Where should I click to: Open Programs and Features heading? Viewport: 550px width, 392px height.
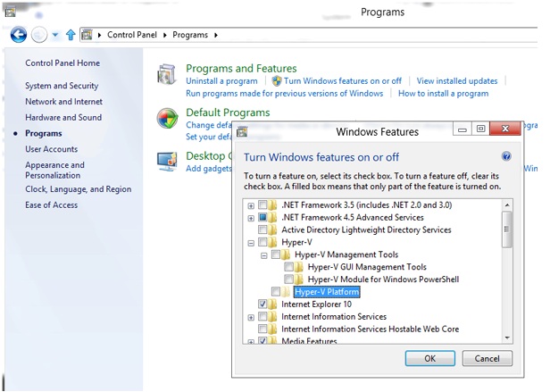click(241, 68)
